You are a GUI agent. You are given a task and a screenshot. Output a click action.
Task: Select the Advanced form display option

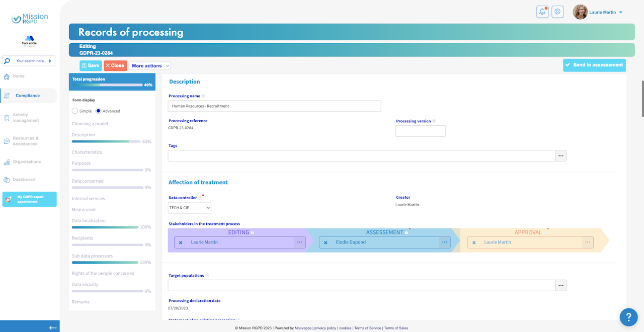tap(99, 111)
